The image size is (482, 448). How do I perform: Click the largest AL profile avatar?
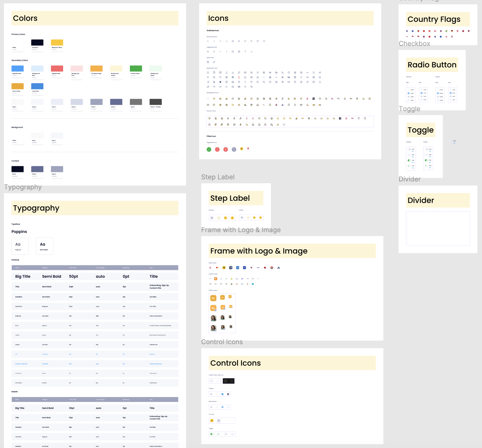(x=213, y=298)
